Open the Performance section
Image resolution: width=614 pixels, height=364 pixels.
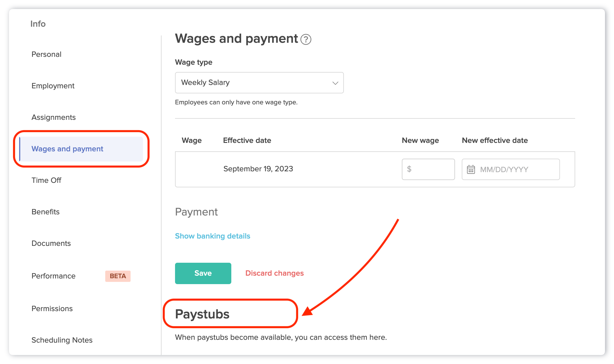pyautogui.click(x=53, y=276)
